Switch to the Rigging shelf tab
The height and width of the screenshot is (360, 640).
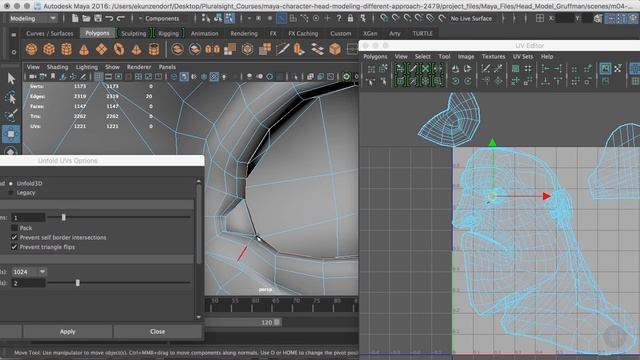point(169,33)
